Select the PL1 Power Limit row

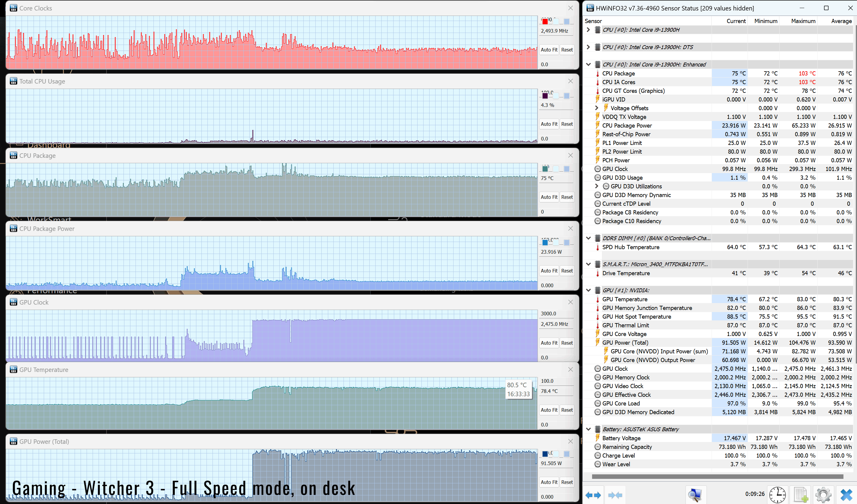click(718, 143)
